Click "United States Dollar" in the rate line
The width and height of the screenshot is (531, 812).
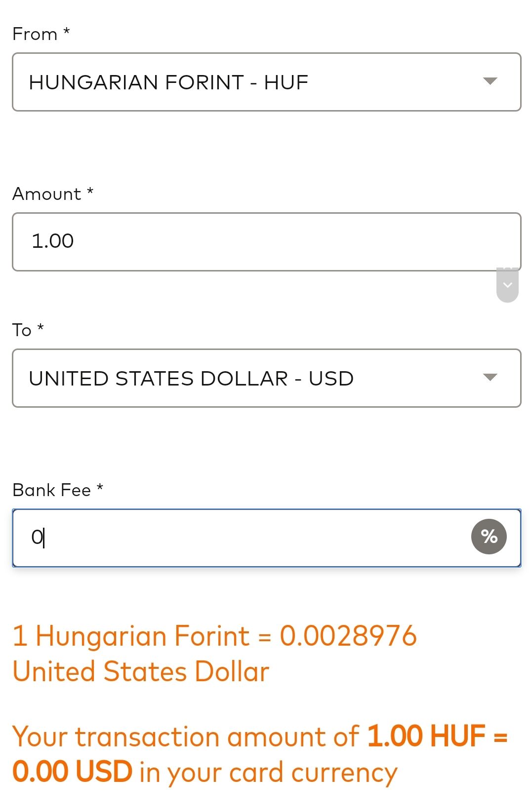141,672
